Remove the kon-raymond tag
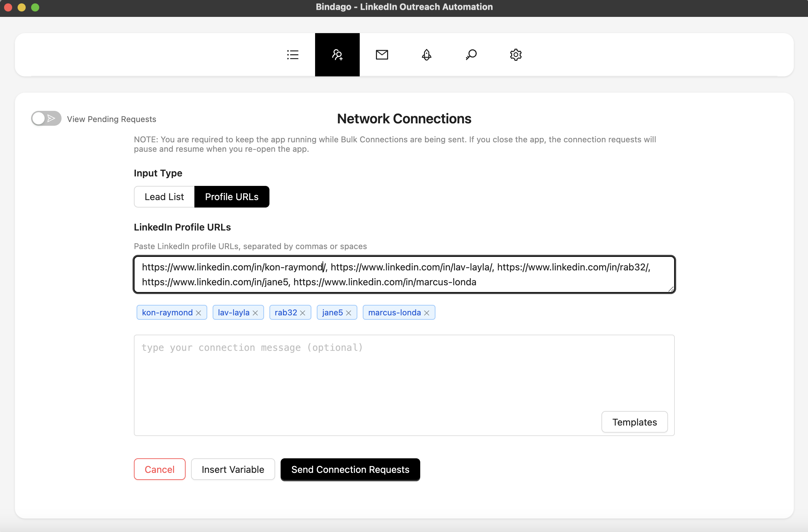 coord(198,313)
